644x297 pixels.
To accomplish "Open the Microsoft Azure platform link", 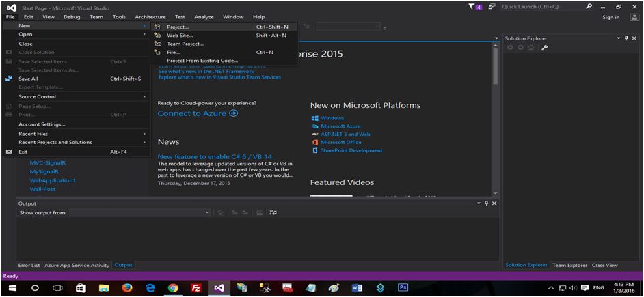I will [x=340, y=126].
